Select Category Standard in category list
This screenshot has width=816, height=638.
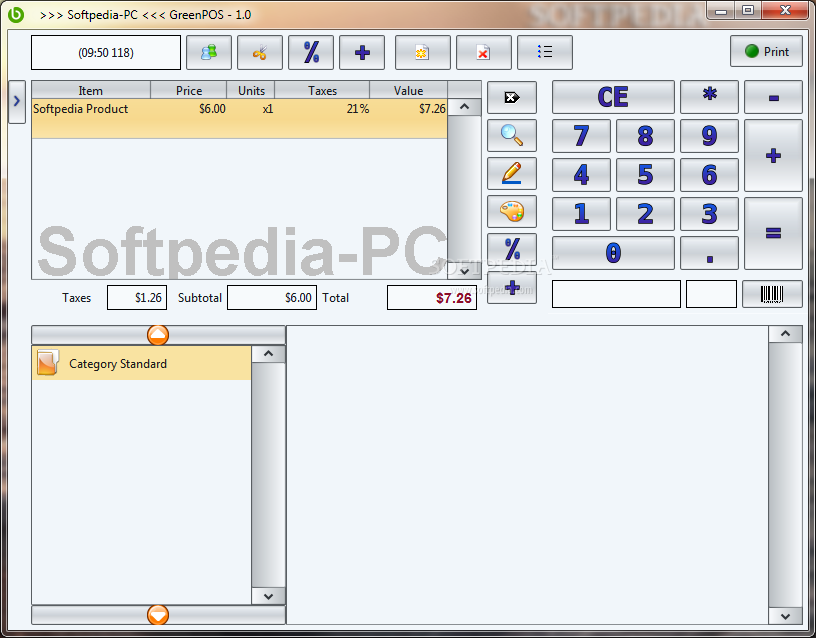(x=142, y=363)
